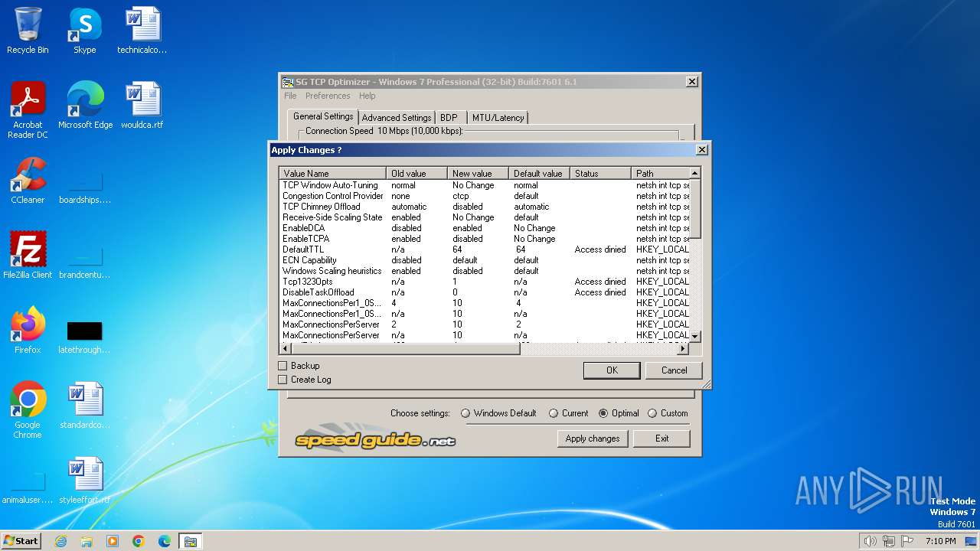Launch the Firefox desktop shortcut
980x551 pixels.
point(28,331)
